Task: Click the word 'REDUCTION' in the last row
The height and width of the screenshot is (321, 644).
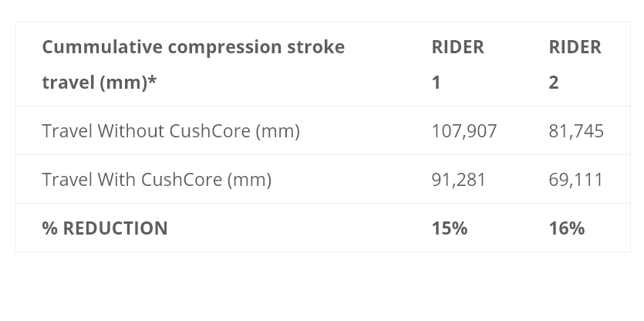Action: (x=115, y=228)
